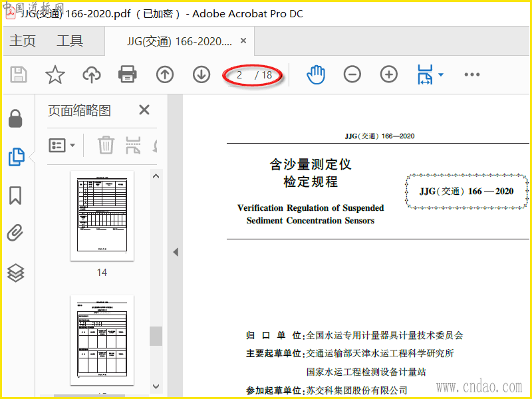Open attachments paperclip panel
The image size is (532, 399).
point(15,233)
